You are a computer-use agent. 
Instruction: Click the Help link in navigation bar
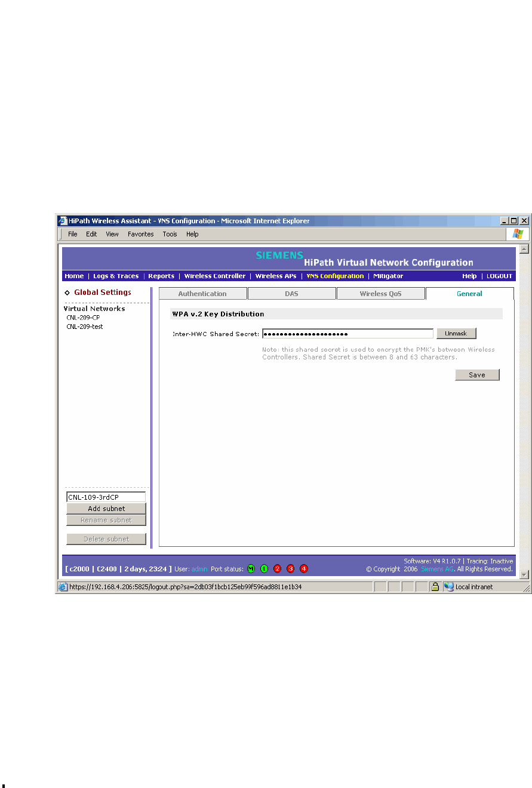point(469,276)
